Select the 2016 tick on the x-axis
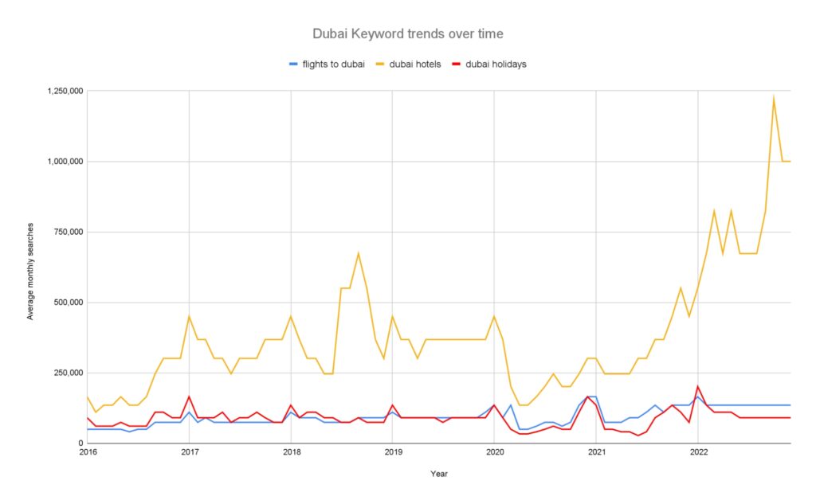The height and width of the screenshot is (504, 816). click(88, 452)
